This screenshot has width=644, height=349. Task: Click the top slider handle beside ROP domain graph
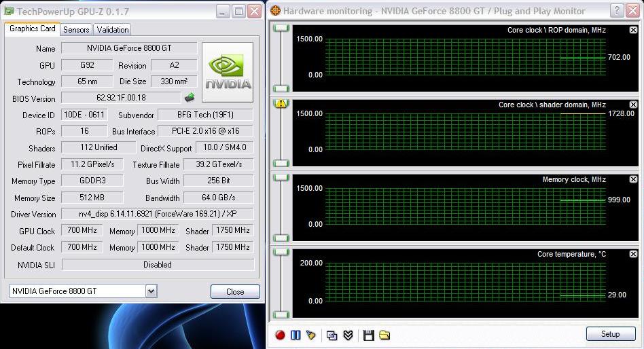click(x=281, y=28)
